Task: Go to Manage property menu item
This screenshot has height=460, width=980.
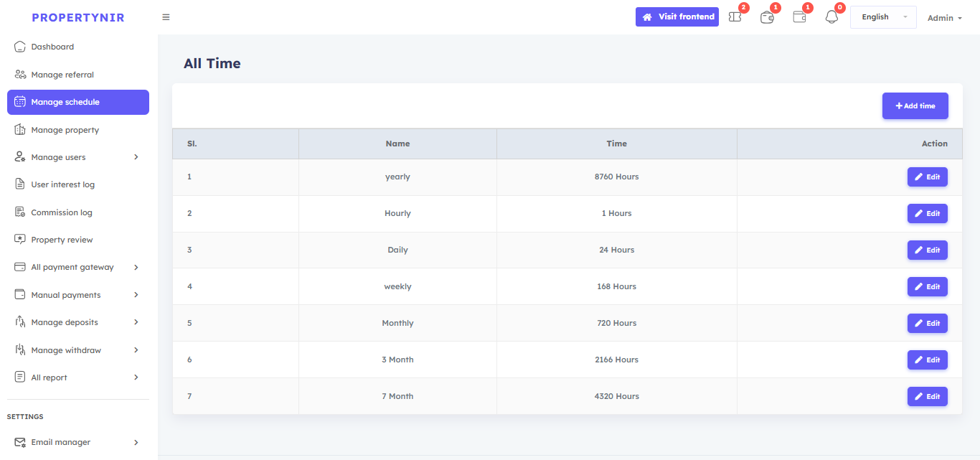Action: click(65, 130)
